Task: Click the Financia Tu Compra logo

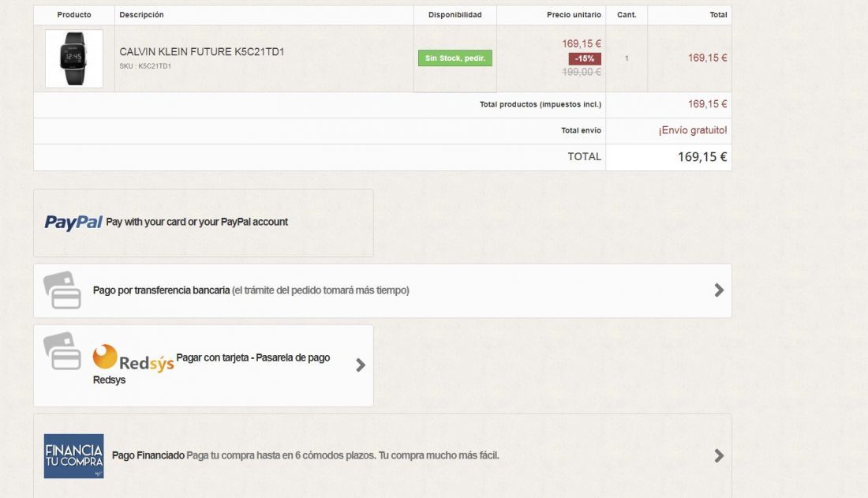Action: 73,456
